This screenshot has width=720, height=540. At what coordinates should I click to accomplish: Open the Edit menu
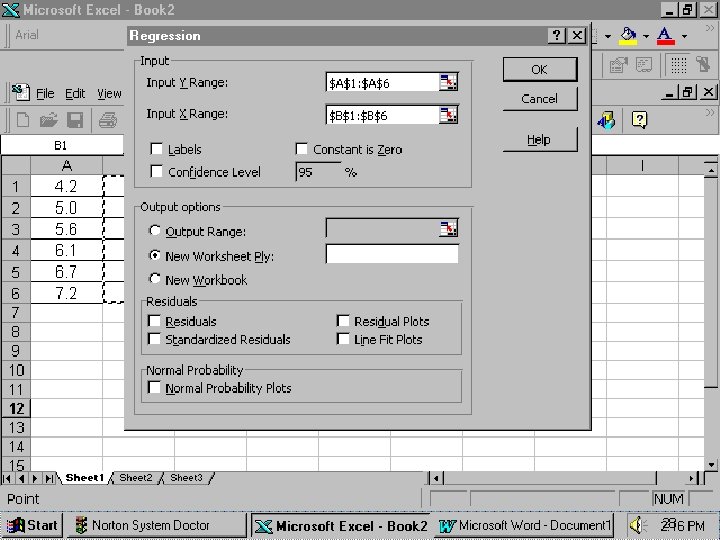[x=75, y=94]
